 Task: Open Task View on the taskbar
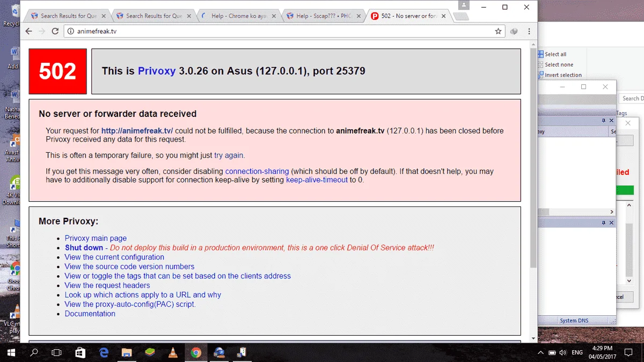click(56, 352)
